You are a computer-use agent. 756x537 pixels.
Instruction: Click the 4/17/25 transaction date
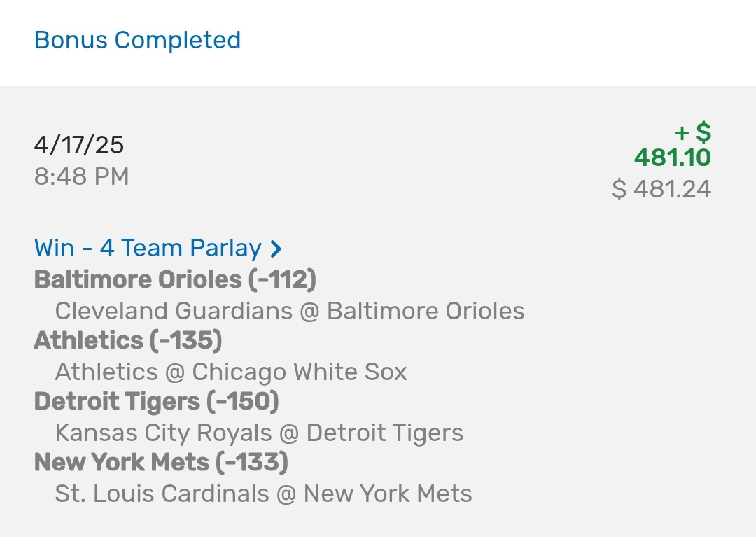click(79, 145)
